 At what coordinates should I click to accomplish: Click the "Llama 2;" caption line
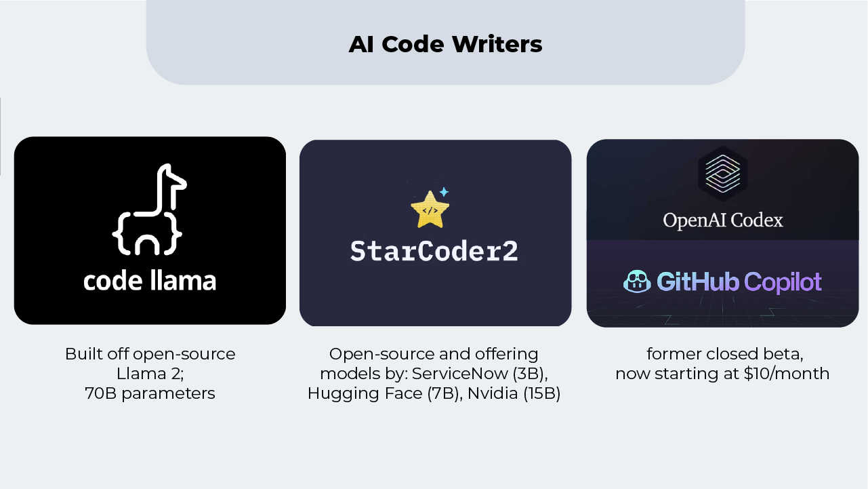150,374
